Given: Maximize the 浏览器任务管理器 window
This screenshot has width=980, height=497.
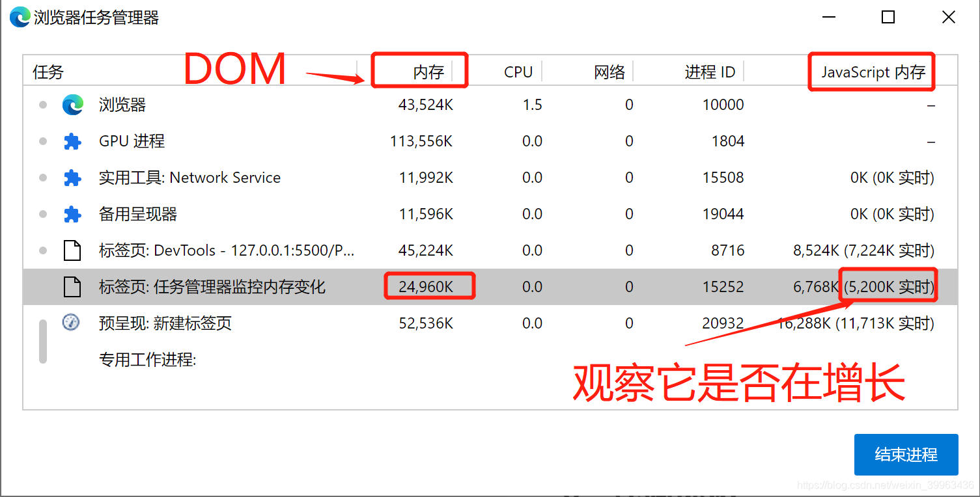Looking at the screenshot, I should (x=888, y=18).
